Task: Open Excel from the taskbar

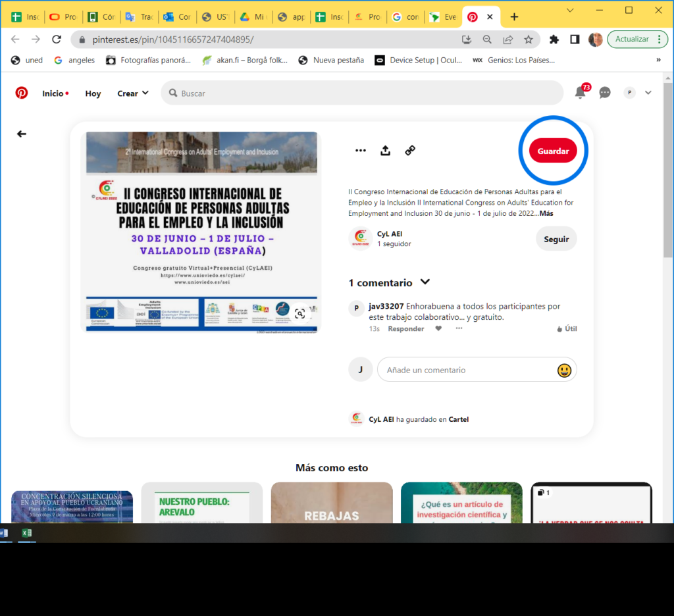Action: 26,533
